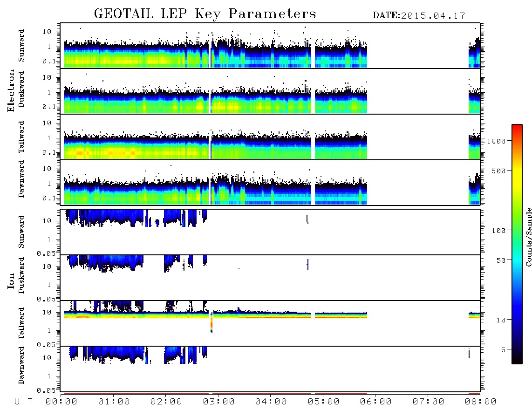Select the Electron group's "Sunward" panel label
532x410 pixels.
tap(21, 46)
